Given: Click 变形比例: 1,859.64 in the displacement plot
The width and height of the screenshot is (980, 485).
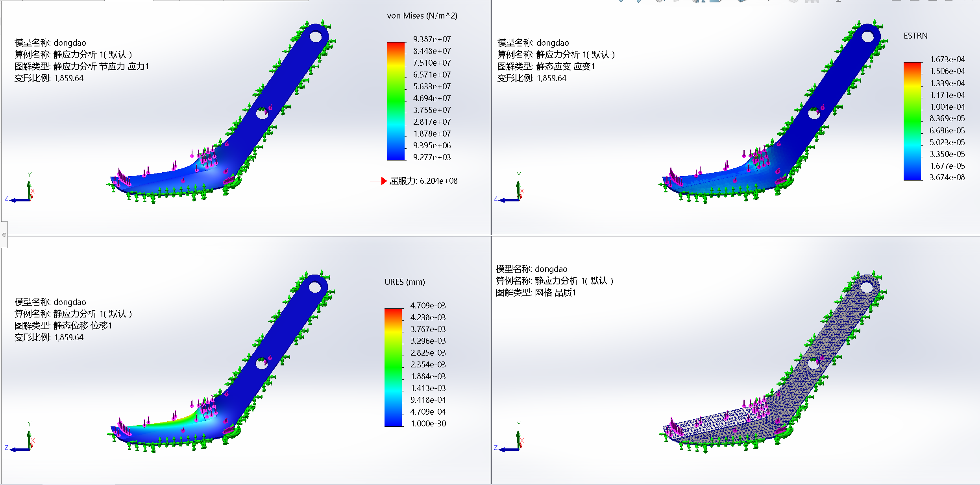Looking at the screenshot, I should click(x=49, y=337).
